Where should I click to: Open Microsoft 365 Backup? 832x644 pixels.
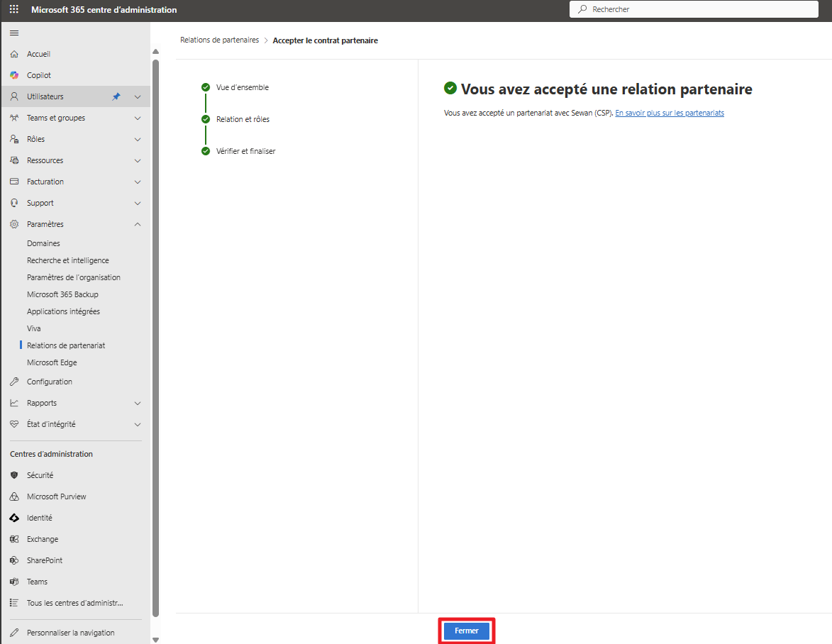point(62,294)
